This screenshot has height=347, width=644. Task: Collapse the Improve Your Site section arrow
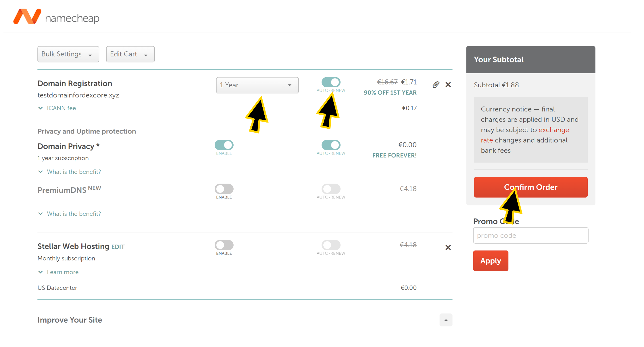[x=446, y=320]
